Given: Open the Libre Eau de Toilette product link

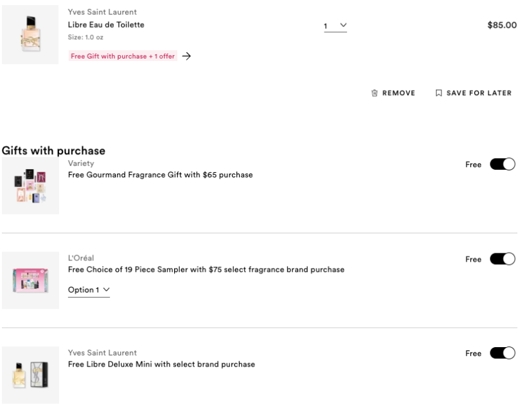Looking at the screenshot, I should click(106, 24).
